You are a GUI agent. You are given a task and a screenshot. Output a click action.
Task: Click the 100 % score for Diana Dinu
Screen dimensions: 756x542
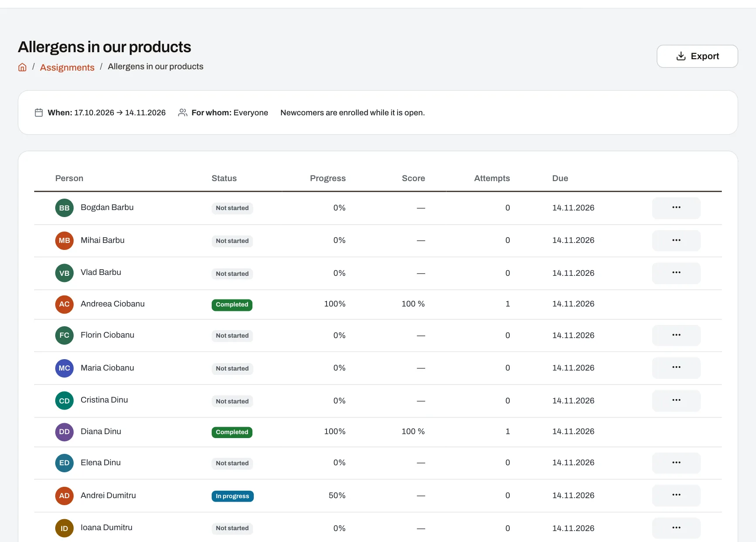[x=413, y=431]
